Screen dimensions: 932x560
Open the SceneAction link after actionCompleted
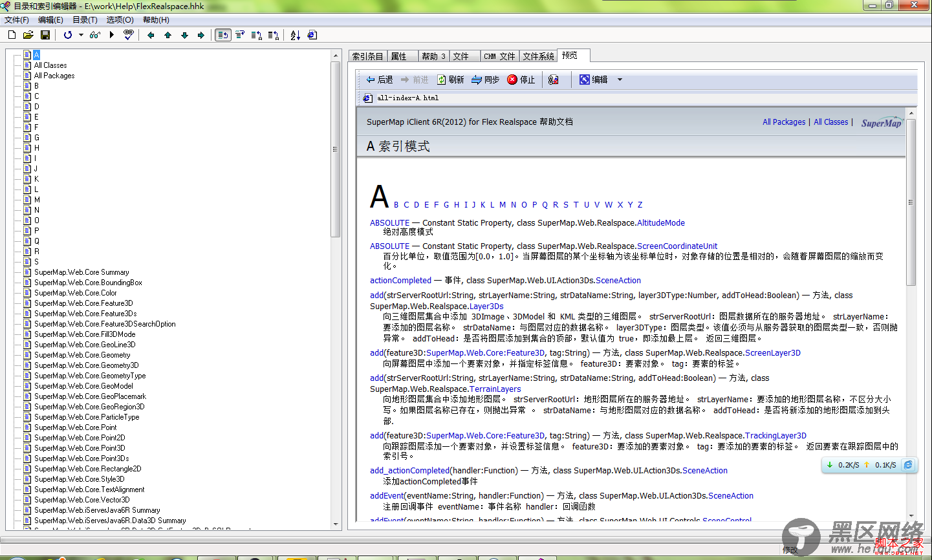point(618,280)
